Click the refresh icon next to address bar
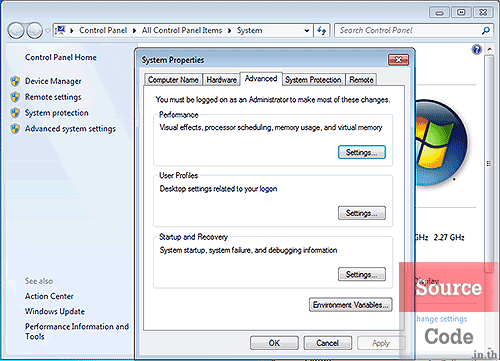The width and height of the screenshot is (500, 361). click(322, 31)
